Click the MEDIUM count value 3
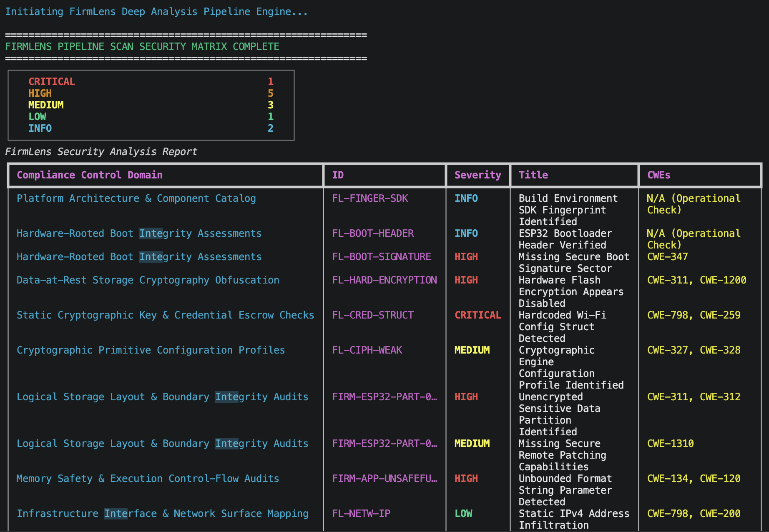The height and width of the screenshot is (532, 769). (271, 105)
